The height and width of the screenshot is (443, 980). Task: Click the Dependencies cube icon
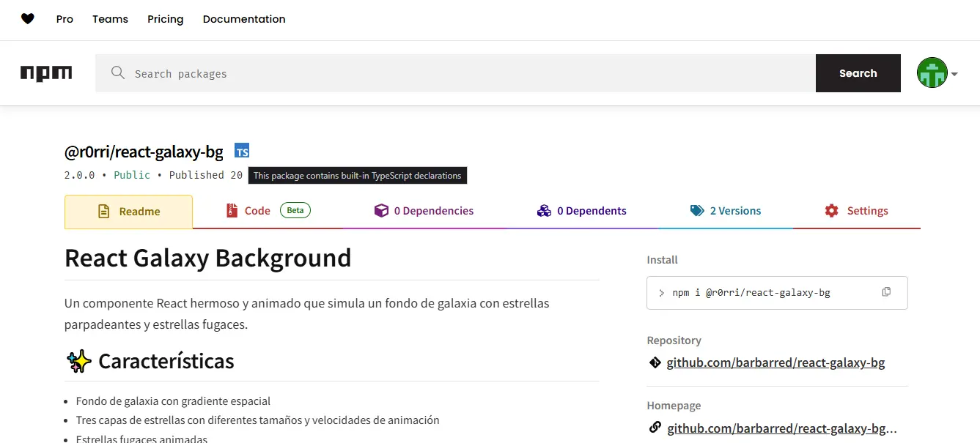381,211
